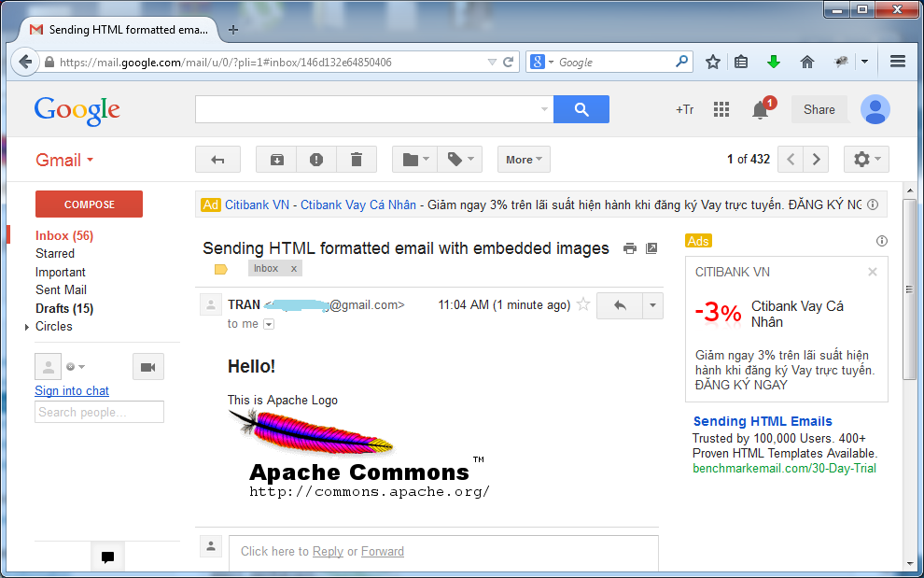Start a video call with camera icon

pyautogui.click(x=147, y=367)
